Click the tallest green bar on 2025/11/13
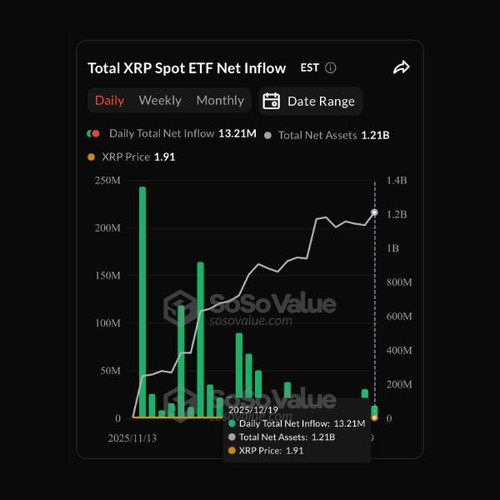500x500 pixels. click(142, 302)
